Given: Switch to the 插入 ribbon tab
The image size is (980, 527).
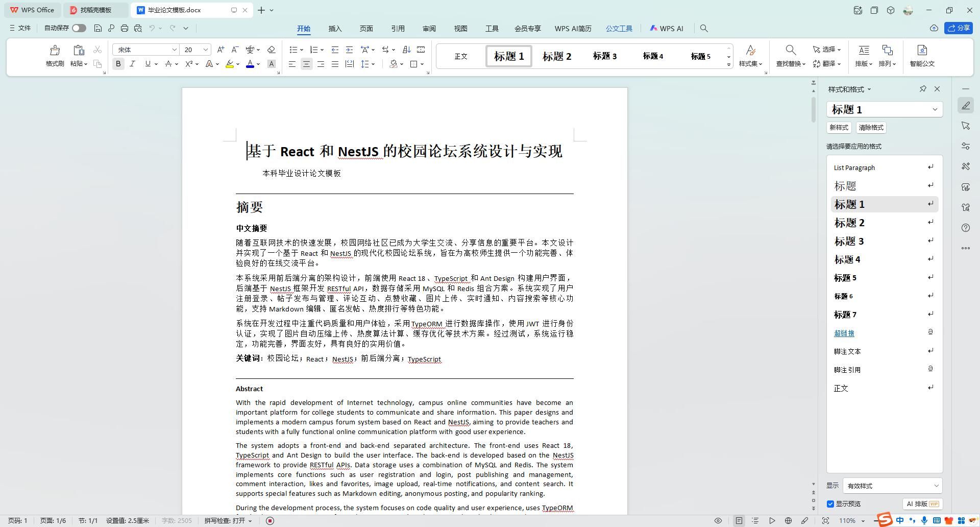Looking at the screenshot, I should coord(335,29).
